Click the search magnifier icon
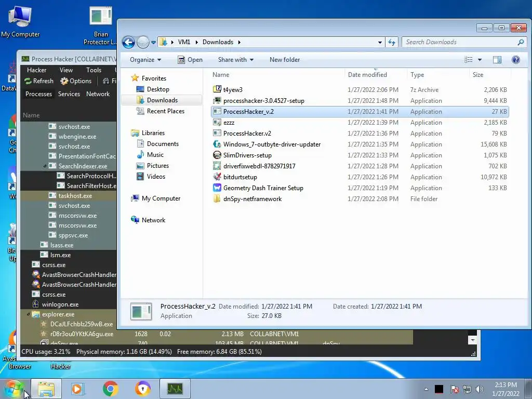The height and width of the screenshot is (399, 532). (x=521, y=42)
